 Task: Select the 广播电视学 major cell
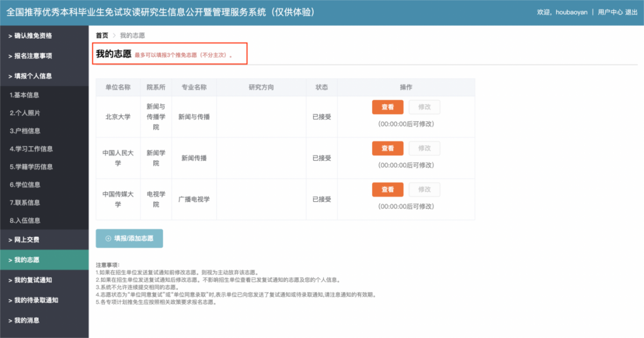[194, 199]
